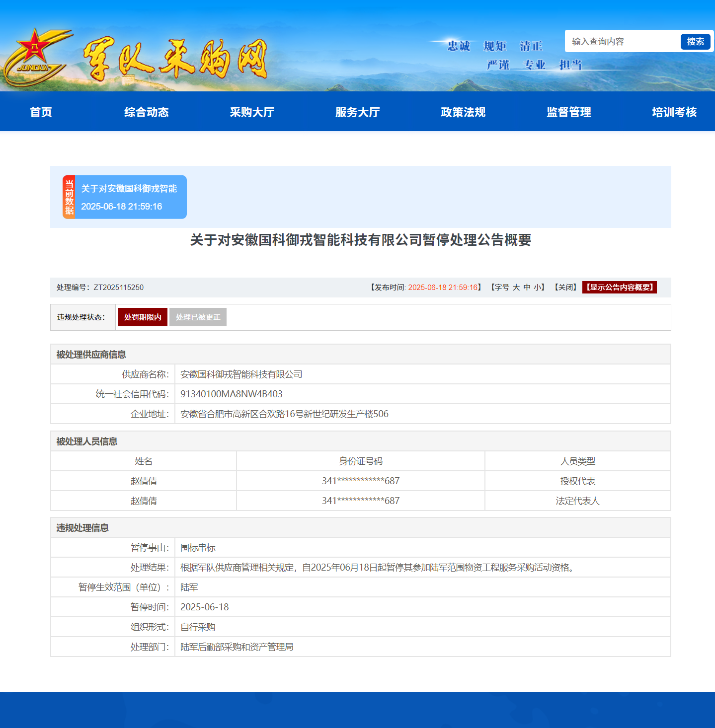Click the 搜索 search button
The width and height of the screenshot is (715, 728).
[695, 41]
